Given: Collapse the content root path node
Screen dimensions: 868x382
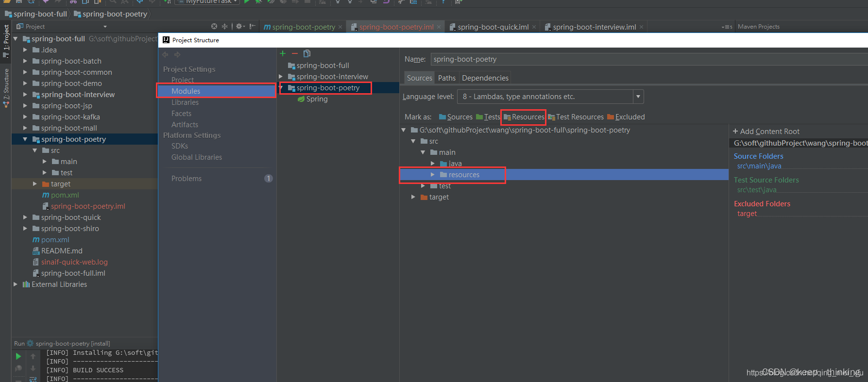Looking at the screenshot, I should click(404, 130).
